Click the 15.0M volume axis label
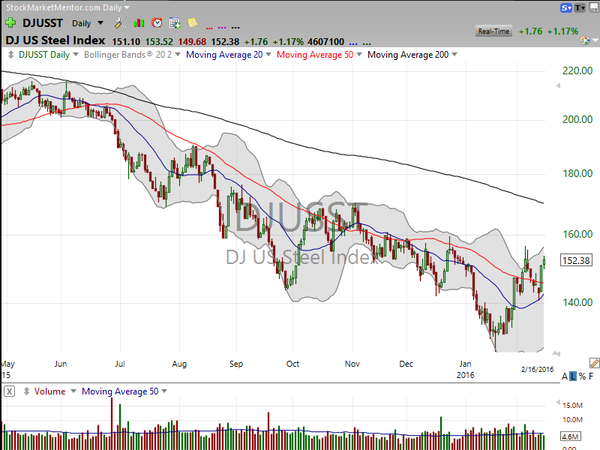Viewport: 600px width, 450px height. (572, 405)
